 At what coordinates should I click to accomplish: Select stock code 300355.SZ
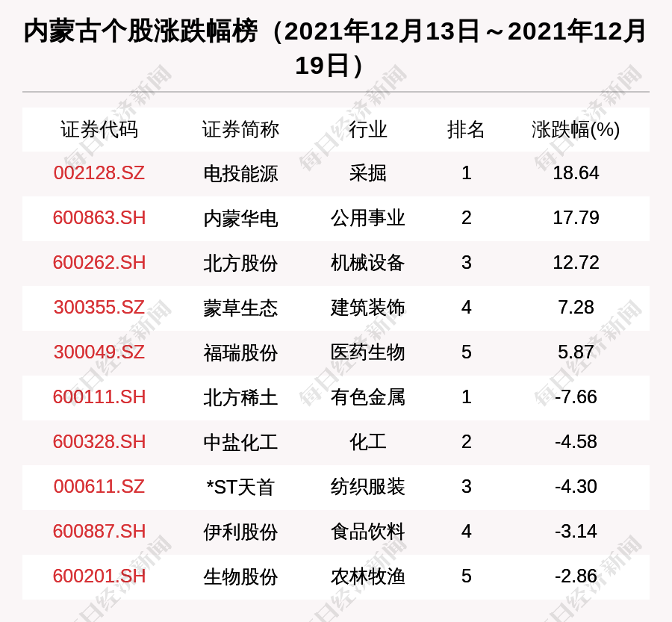(99, 308)
